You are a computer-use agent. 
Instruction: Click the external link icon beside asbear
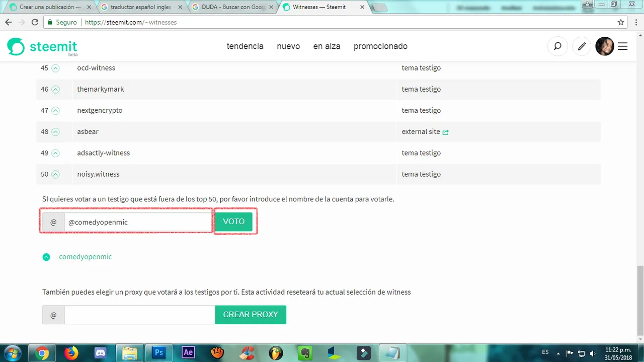point(446,132)
